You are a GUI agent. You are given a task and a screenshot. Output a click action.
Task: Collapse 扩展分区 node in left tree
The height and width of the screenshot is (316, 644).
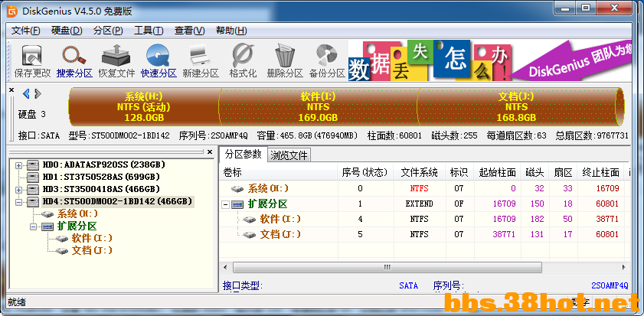coord(33,226)
